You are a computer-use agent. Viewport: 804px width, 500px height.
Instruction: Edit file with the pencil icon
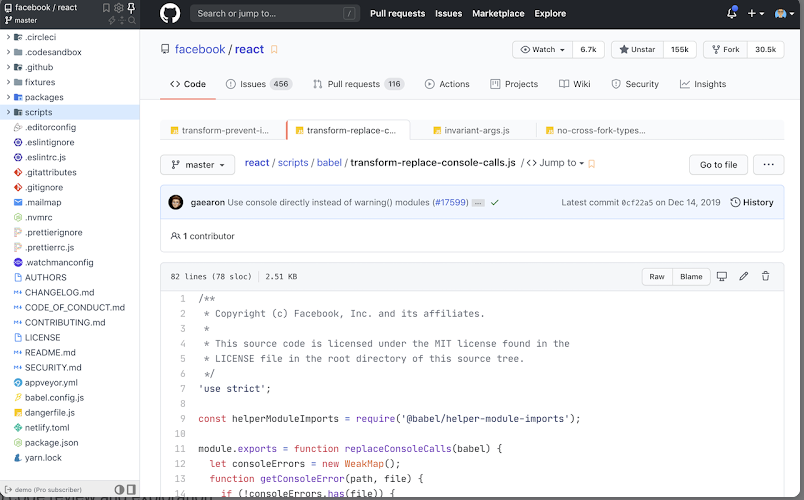[x=743, y=276]
